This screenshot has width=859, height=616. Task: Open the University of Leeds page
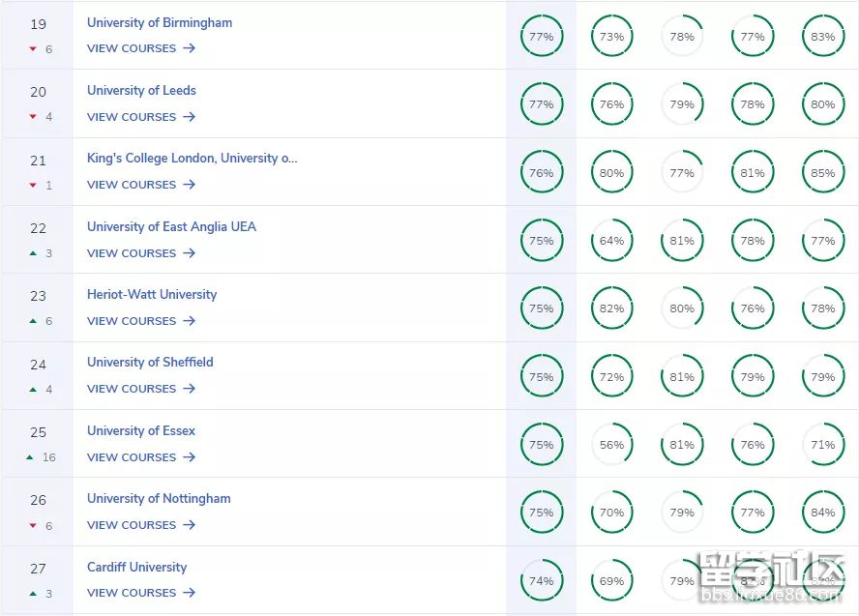[x=141, y=91]
